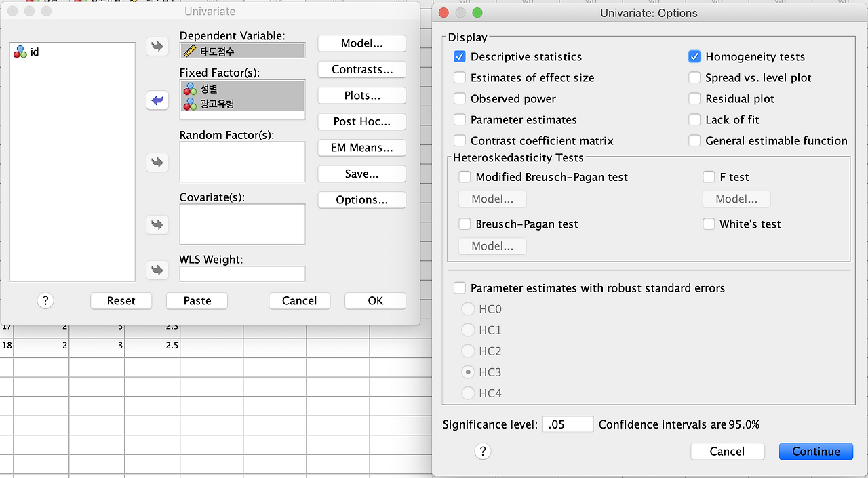Enable Observed power
Screen dimensions: 868x478
click(x=460, y=99)
